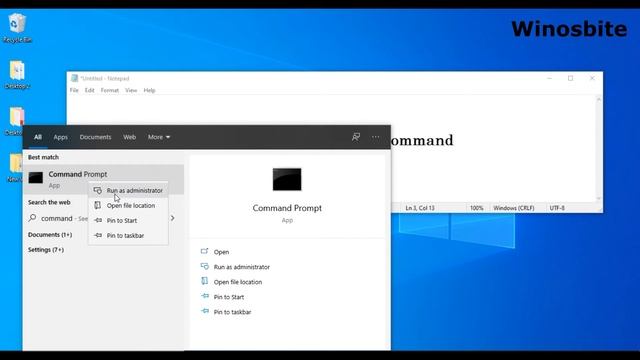
Task: Click the file icon beside Open file location in context menu
Action: point(98,205)
